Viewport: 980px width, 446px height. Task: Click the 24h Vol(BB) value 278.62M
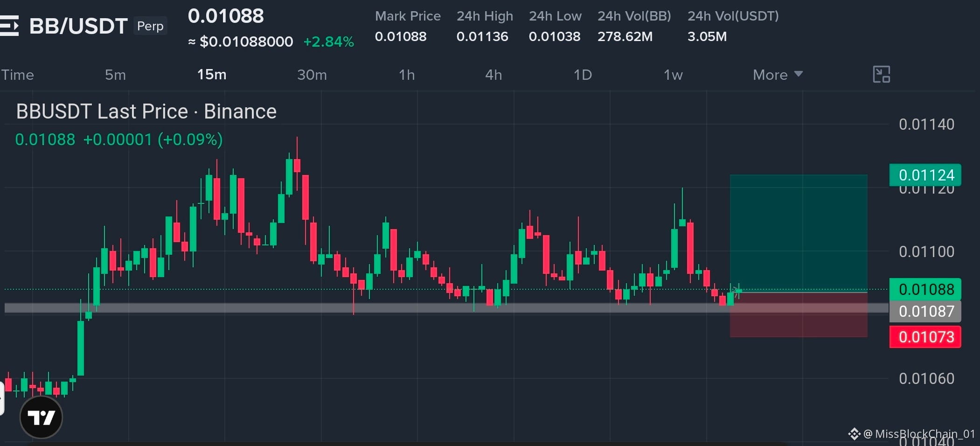coord(625,36)
